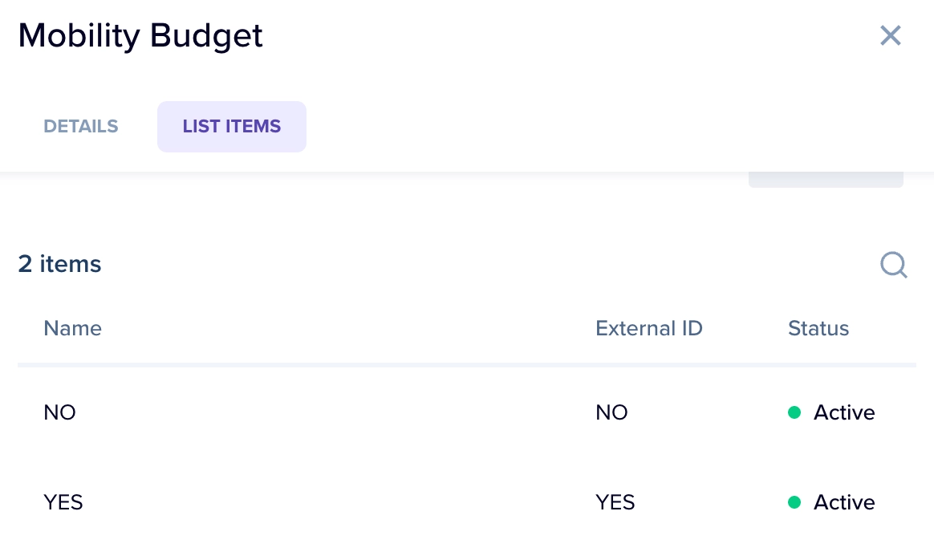
Task: Click the green status dot for NO item
Action: tap(795, 412)
